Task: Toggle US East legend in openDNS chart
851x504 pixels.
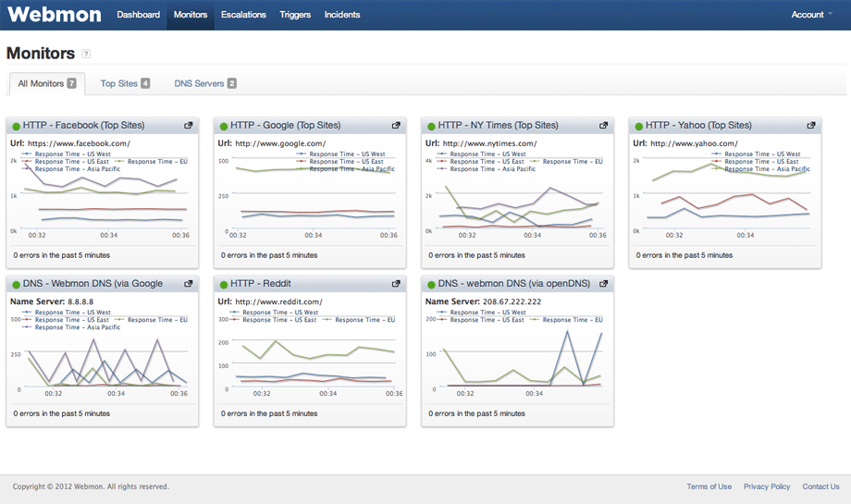Action: click(480, 320)
